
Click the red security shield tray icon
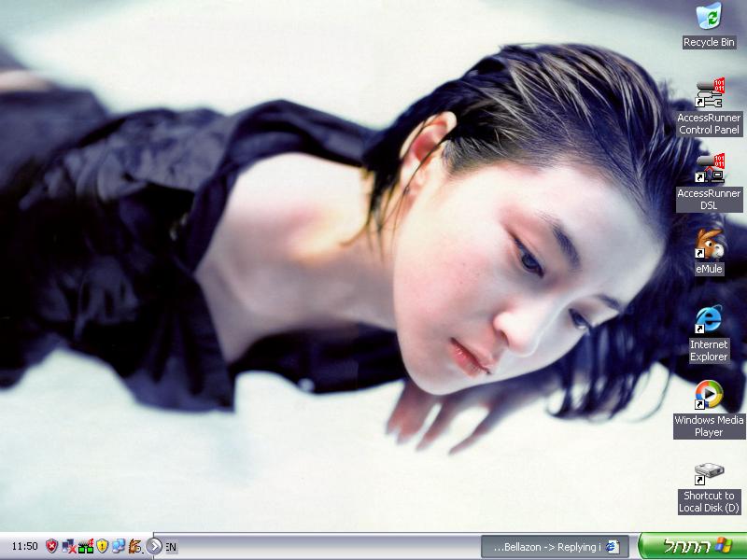click(51, 546)
